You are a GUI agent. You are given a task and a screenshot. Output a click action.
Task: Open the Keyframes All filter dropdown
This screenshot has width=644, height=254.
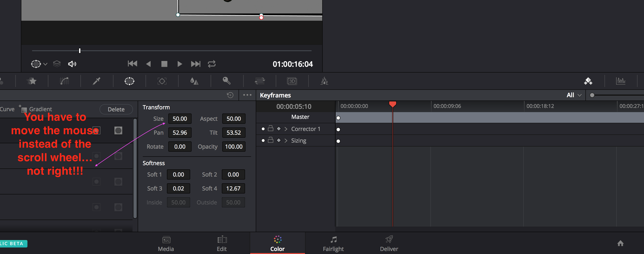pyautogui.click(x=574, y=95)
